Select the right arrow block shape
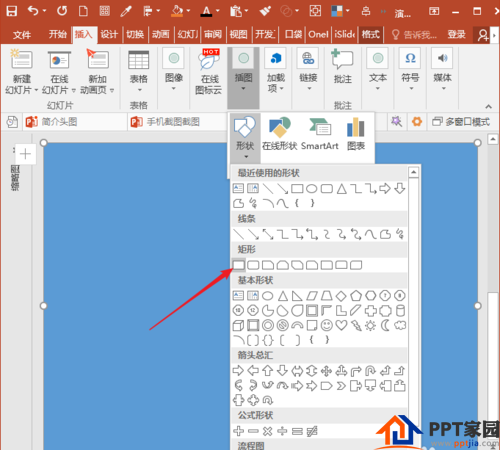Viewport: 500px width, 450px height. coord(238,370)
